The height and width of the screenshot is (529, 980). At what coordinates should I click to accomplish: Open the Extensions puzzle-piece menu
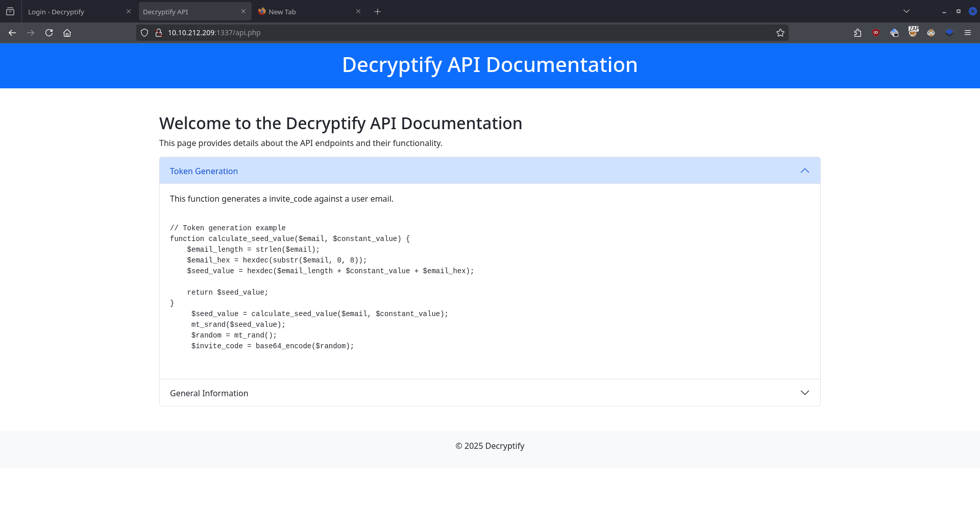click(857, 33)
